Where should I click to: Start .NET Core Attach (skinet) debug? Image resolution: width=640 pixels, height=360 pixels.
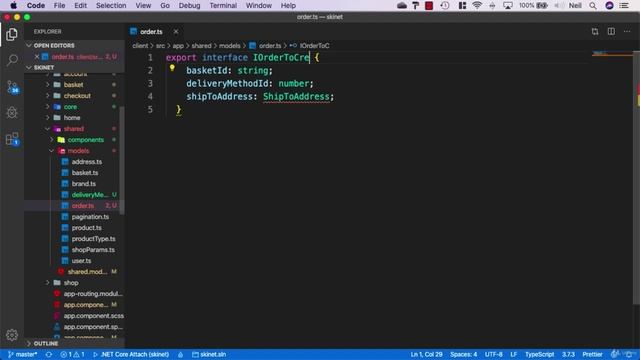131,354
